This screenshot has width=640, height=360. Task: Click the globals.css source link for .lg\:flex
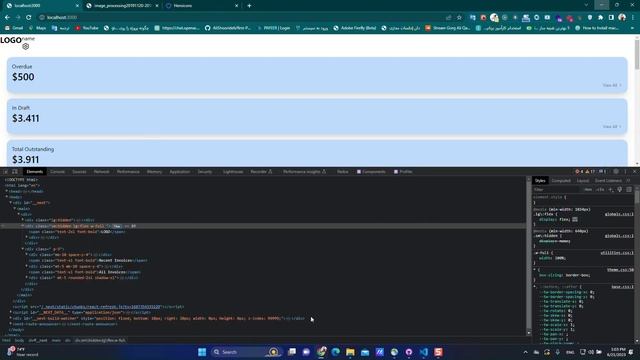[619, 214]
